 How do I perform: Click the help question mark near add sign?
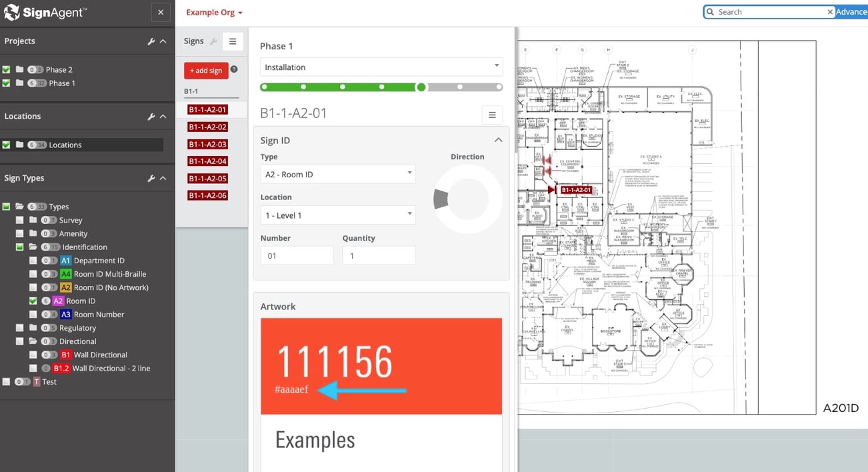[234, 69]
